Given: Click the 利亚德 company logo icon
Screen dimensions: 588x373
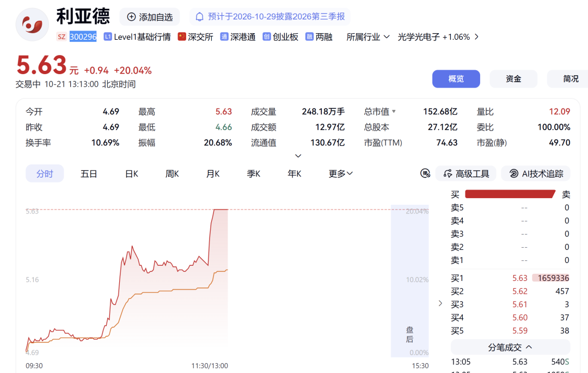Looking at the screenshot, I should click(32, 25).
